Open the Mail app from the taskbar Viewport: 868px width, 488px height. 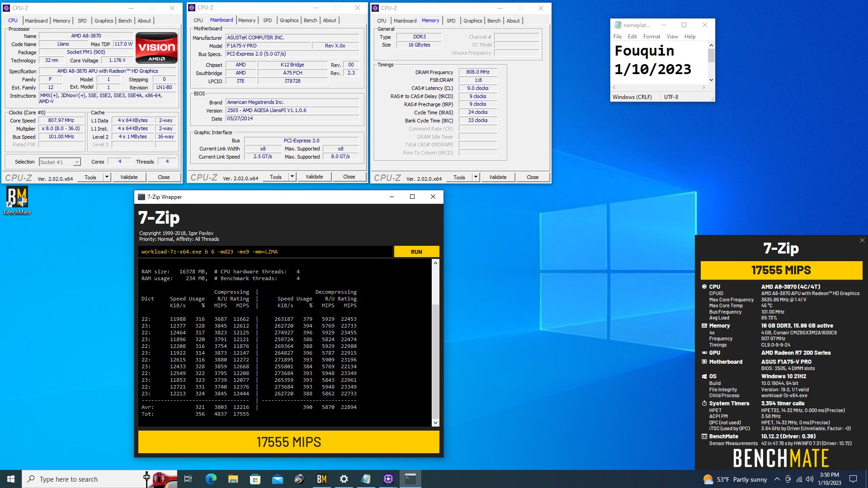coord(278,479)
